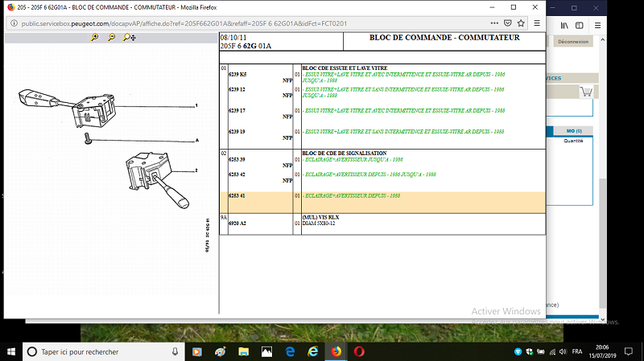Screen dimensions: 644x361
Task: Open the page actions three-dot menu
Action: click(494, 23)
